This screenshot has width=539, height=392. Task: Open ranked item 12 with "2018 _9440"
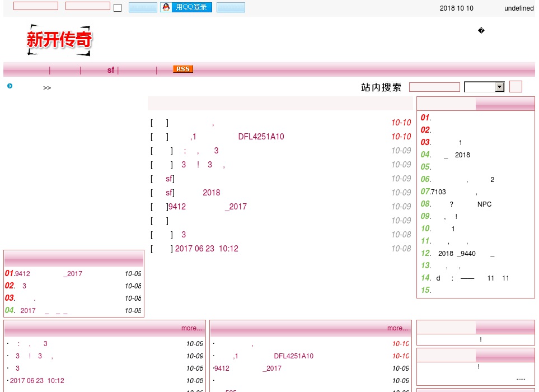coord(459,254)
